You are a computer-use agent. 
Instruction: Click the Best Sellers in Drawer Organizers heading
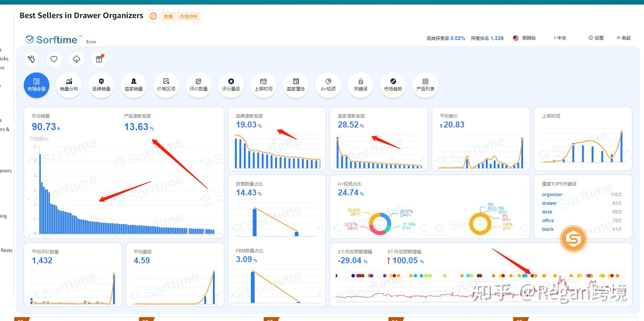click(x=81, y=15)
